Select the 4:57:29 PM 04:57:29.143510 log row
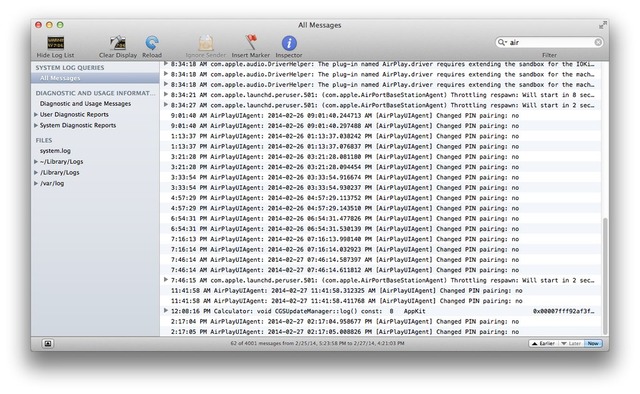The image size is (640, 394). pos(381,208)
